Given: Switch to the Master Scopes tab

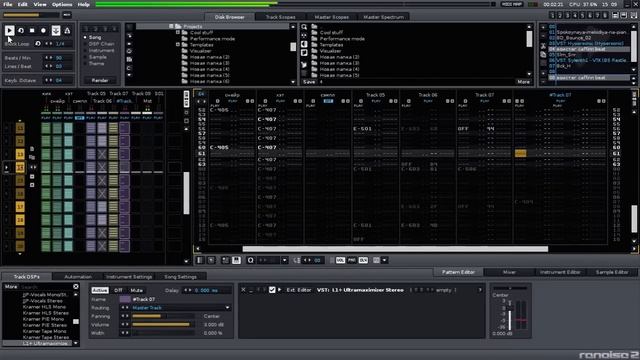Looking at the screenshot, I should (x=331, y=17).
